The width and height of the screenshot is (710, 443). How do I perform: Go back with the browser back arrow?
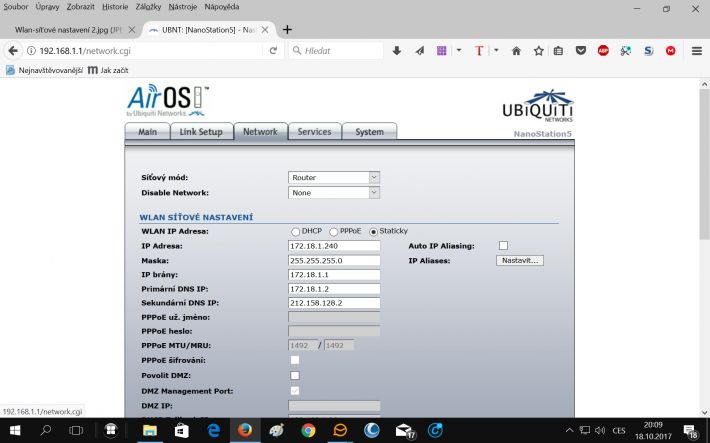click(13, 51)
